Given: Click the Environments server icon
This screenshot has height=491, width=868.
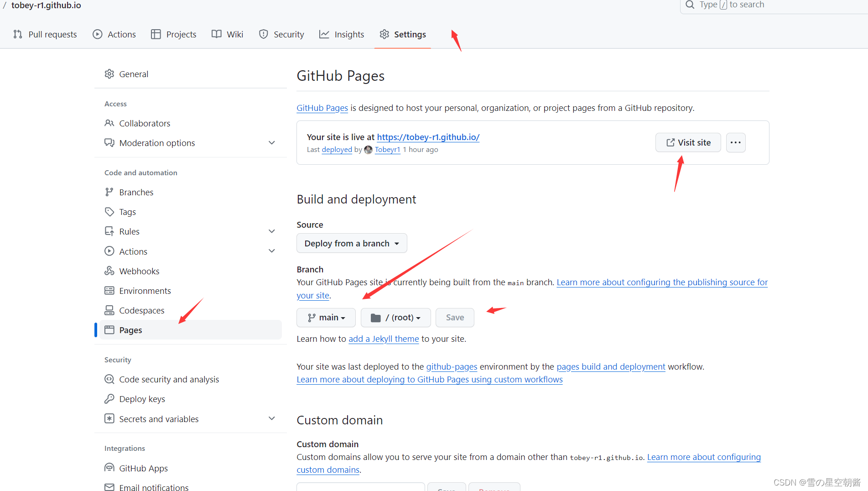Looking at the screenshot, I should pos(109,291).
